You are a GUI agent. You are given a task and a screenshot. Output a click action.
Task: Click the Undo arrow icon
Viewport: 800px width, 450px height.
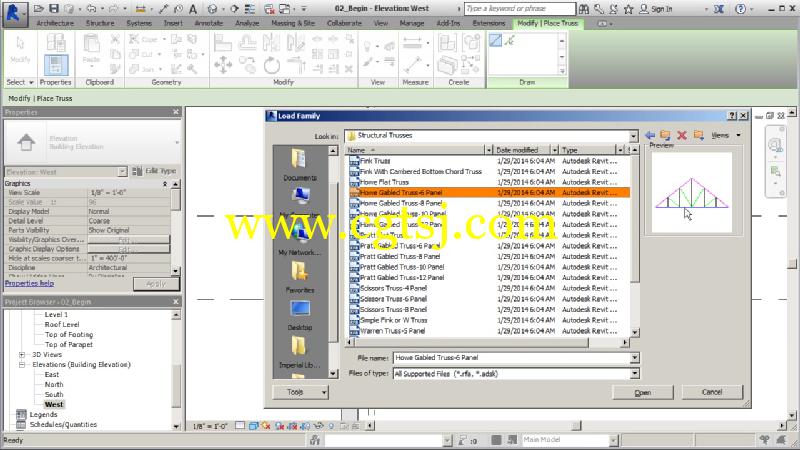coord(91,9)
